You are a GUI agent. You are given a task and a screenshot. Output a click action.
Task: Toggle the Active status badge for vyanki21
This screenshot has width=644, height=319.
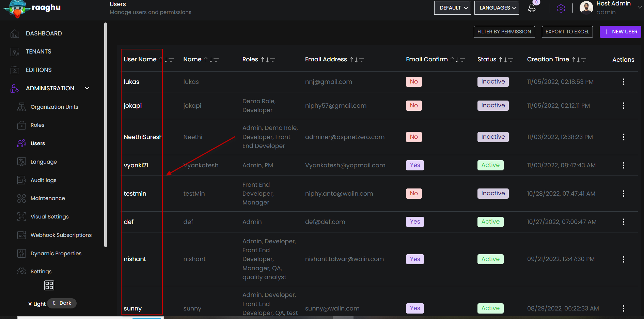(490, 165)
